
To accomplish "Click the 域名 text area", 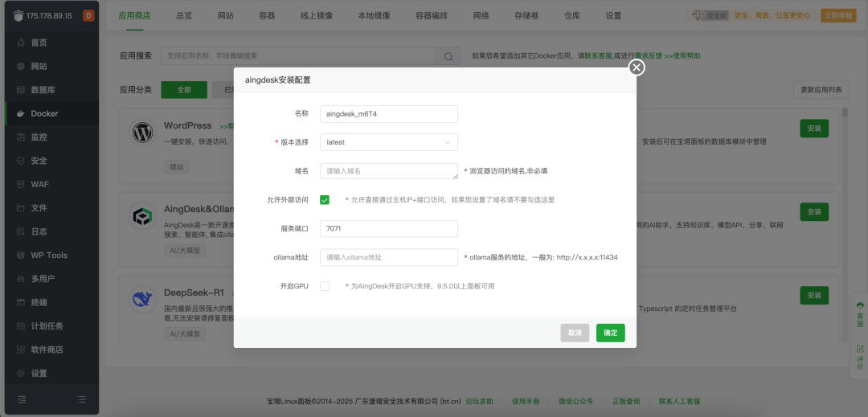I will point(389,171).
